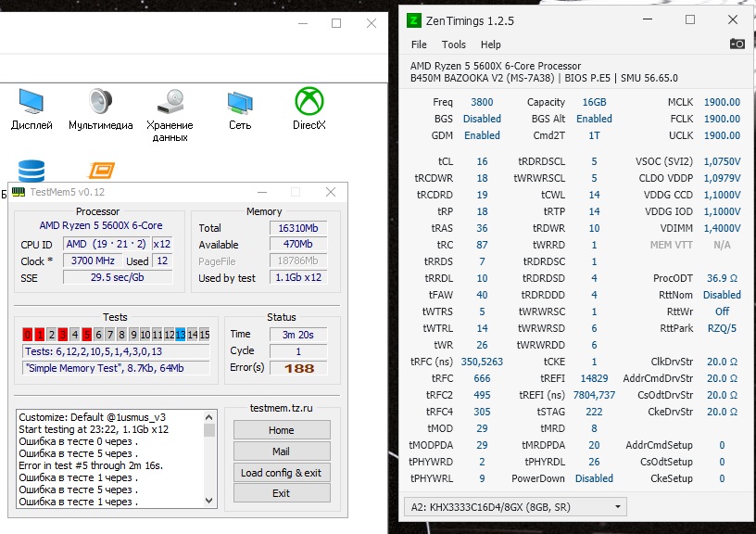Open the Сеть network icon

point(240,102)
